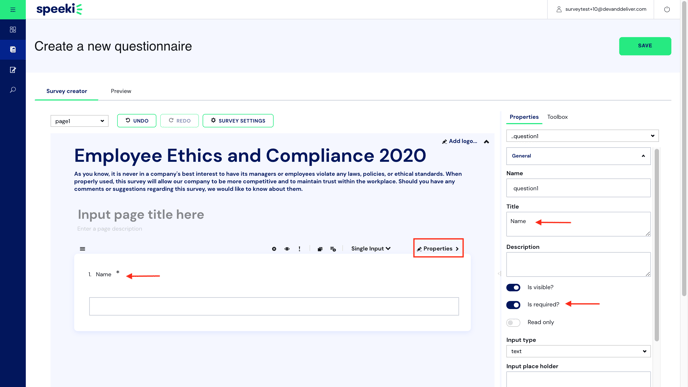Open the edit note icon in sidebar
Viewport: 688px width, 387px height.
point(13,70)
